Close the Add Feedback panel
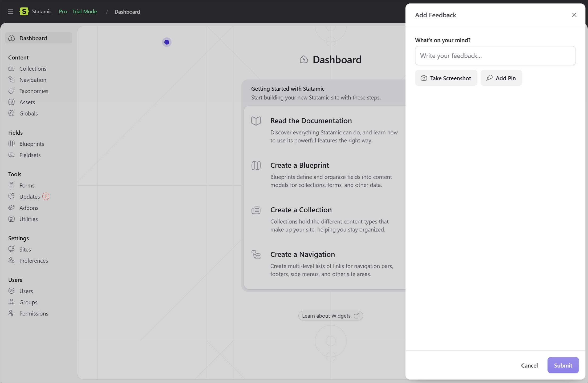Image resolution: width=588 pixels, height=383 pixels. [x=574, y=15]
